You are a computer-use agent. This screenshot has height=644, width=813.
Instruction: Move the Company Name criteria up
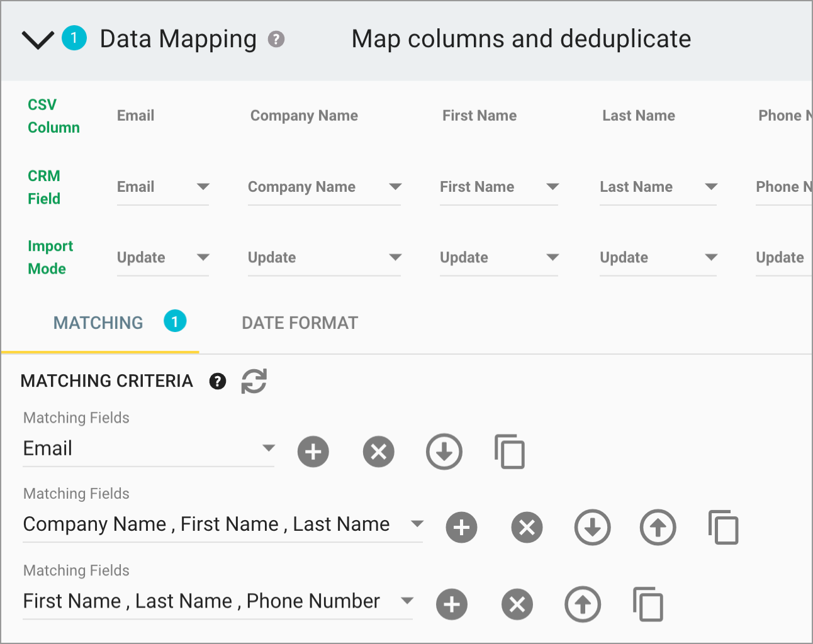[x=658, y=528]
